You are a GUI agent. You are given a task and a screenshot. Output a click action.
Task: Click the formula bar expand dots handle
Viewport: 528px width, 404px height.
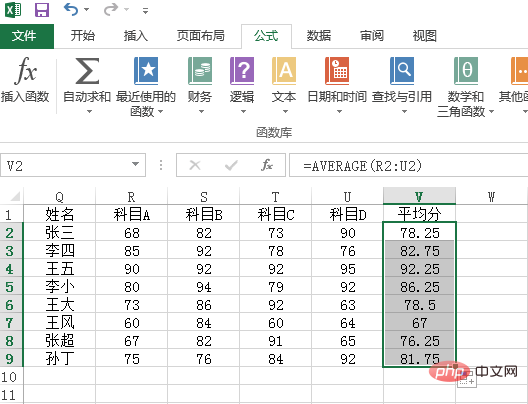[x=161, y=165]
